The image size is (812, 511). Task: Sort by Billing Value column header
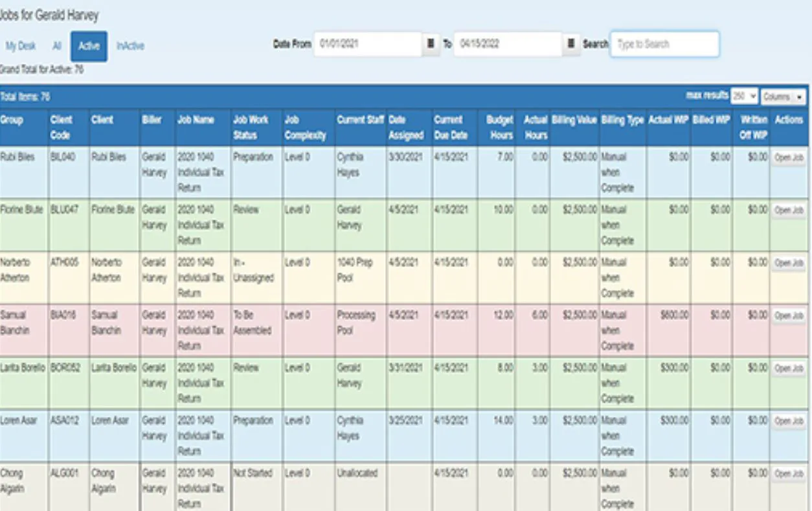[574, 120]
